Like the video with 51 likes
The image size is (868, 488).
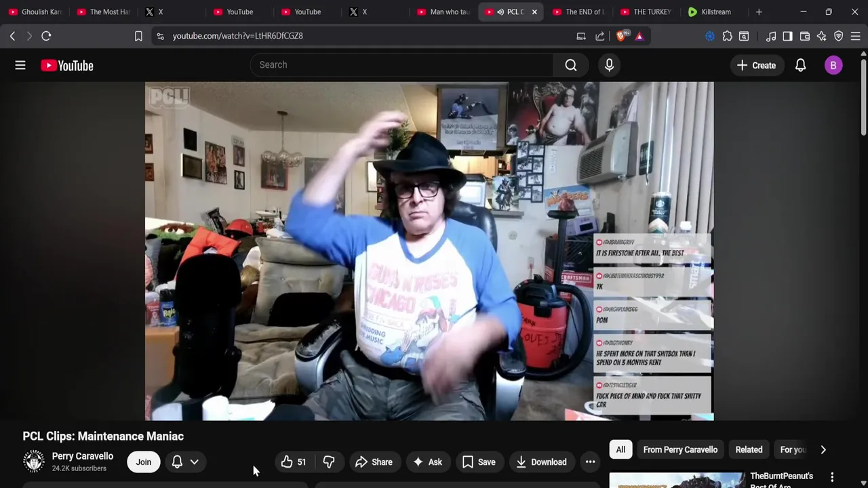pos(294,462)
